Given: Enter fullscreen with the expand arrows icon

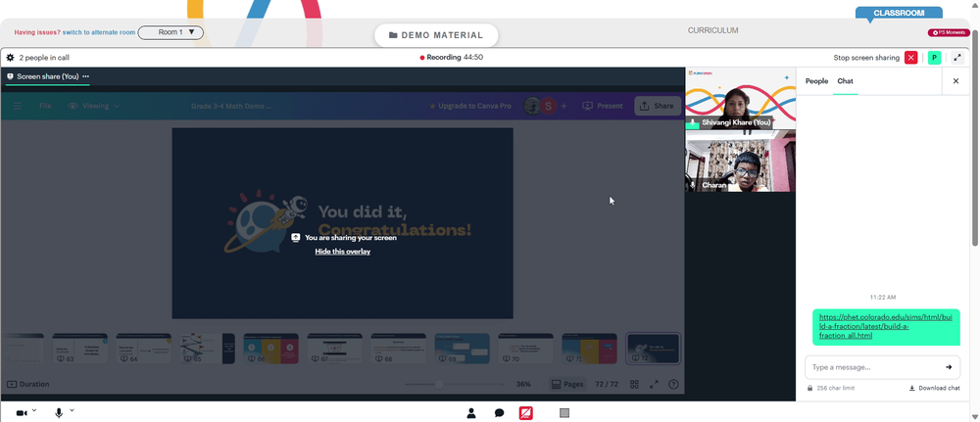Looking at the screenshot, I should tap(957, 58).
